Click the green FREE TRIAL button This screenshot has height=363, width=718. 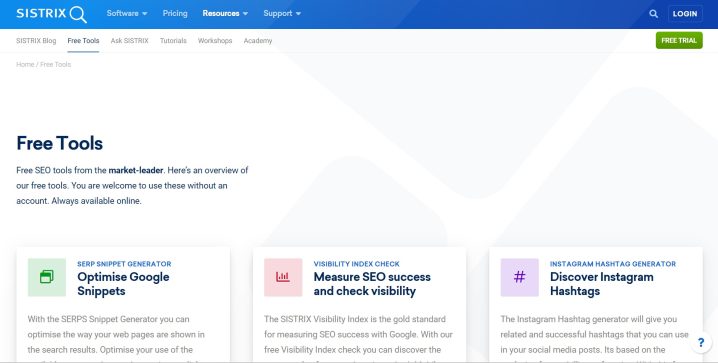click(679, 40)
